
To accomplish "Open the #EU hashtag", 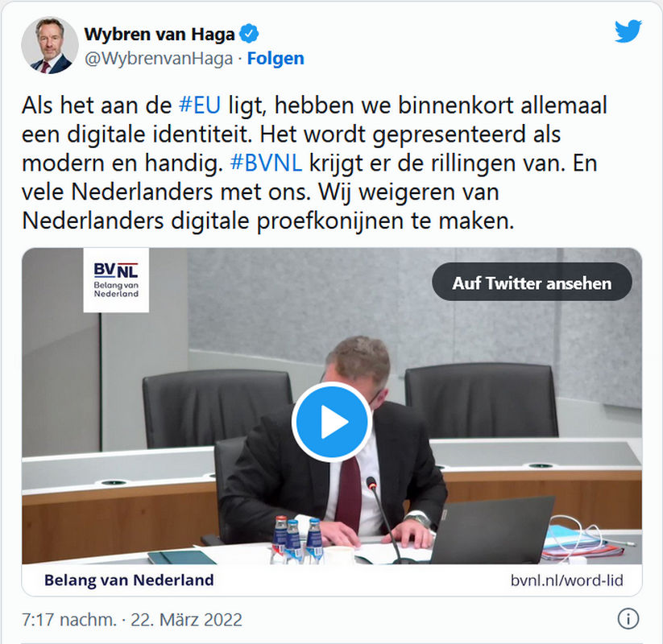I will [200, 105].
